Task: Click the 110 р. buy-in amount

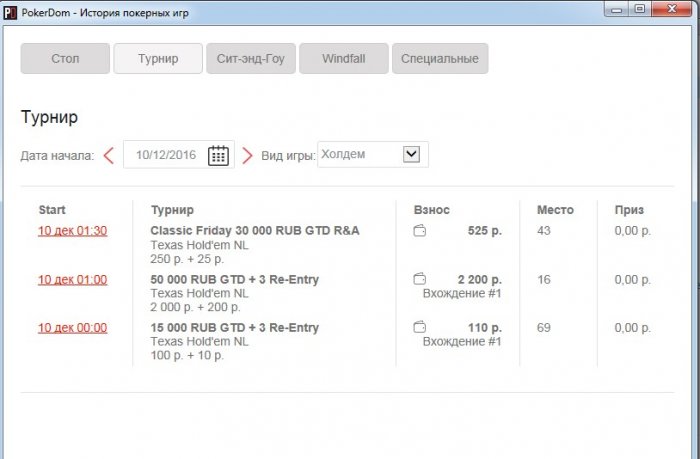Action: pyautogui.click(x=485, y=328)
